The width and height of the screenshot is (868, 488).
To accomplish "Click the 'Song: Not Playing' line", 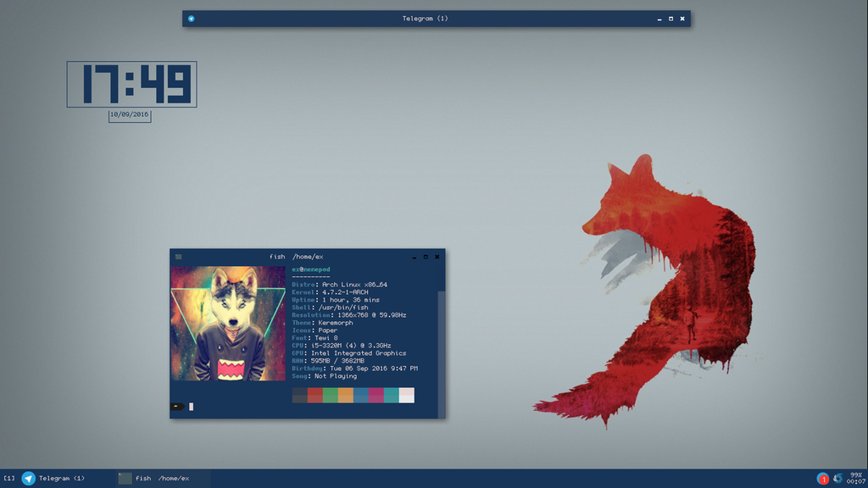I will pos(325,376).
